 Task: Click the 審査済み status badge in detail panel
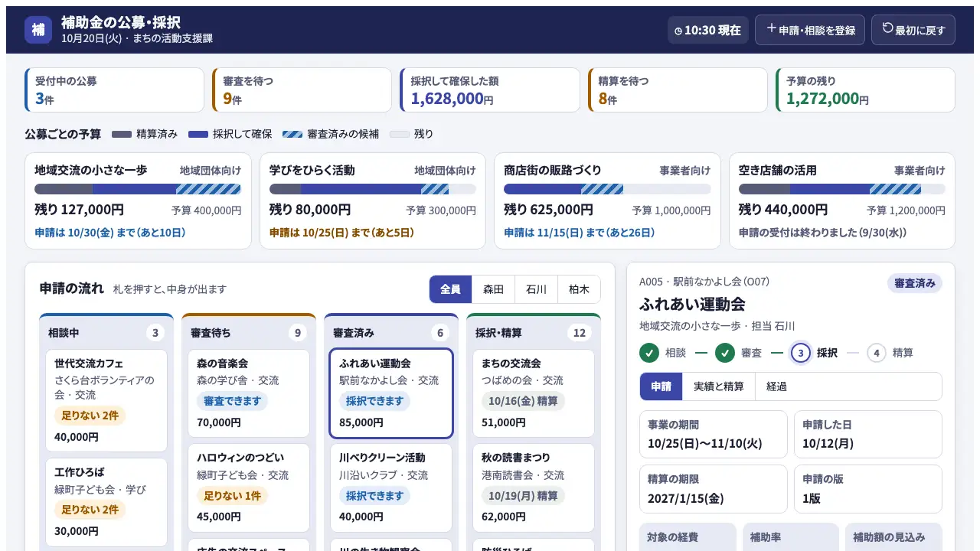pyautogui.click(x=915, y=283)
